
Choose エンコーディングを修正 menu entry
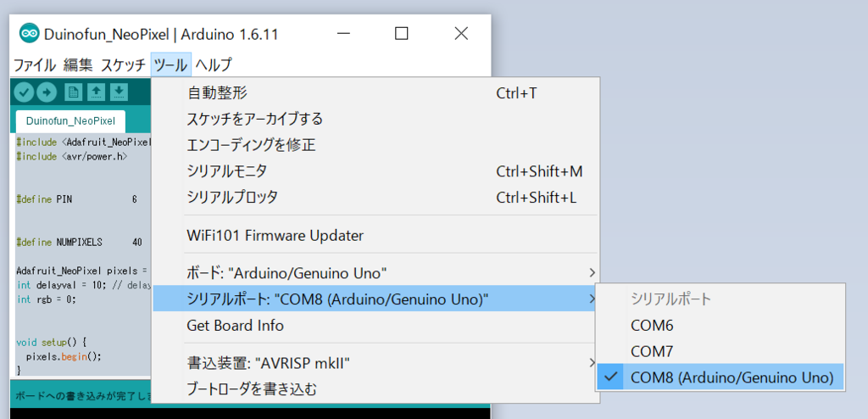[376, 145]
